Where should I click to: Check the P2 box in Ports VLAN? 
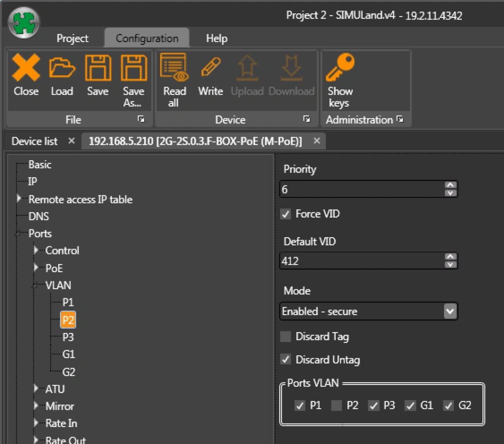pyautogui.click(x=337, y=405)
